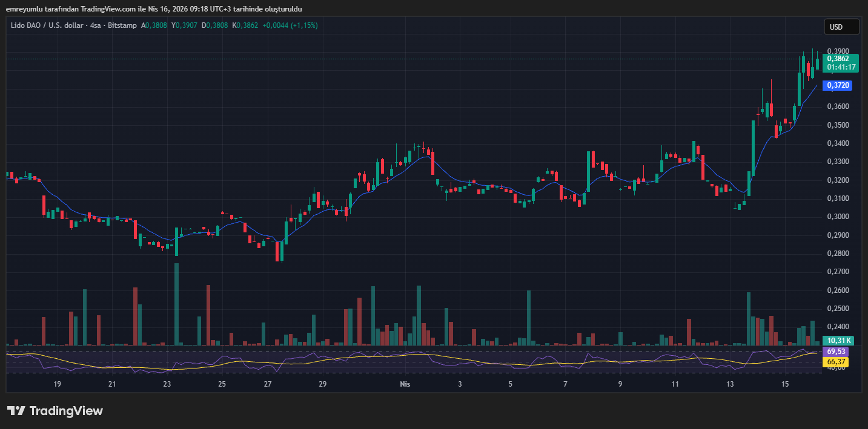The image size is (868, 429).
Task: Click the TradingView wordmark text at bottom
Action: pyautogui.click(x=66, y=411)
